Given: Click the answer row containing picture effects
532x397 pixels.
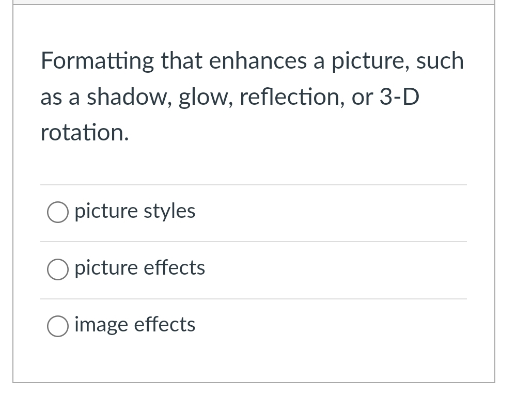Looking at the screenshot, I should (253, 269).
